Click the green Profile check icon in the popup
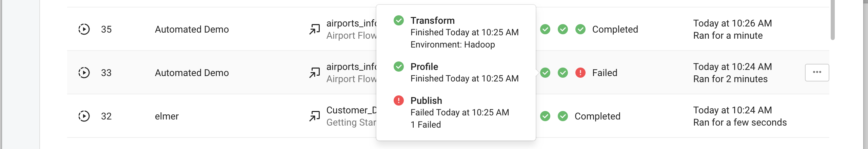This screenshot has width=868, height=149. [x=399, y=67]
